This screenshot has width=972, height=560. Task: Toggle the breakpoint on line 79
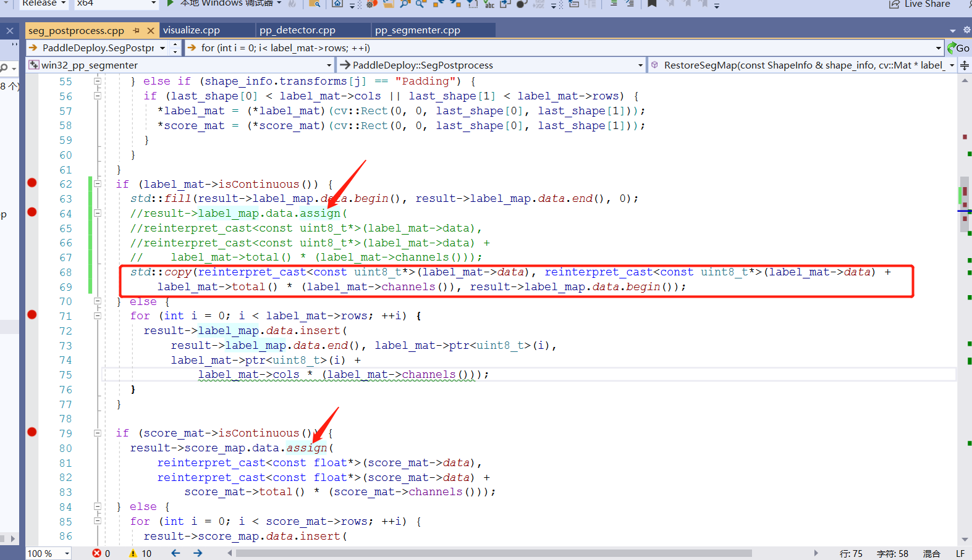(x=32, y=432)
